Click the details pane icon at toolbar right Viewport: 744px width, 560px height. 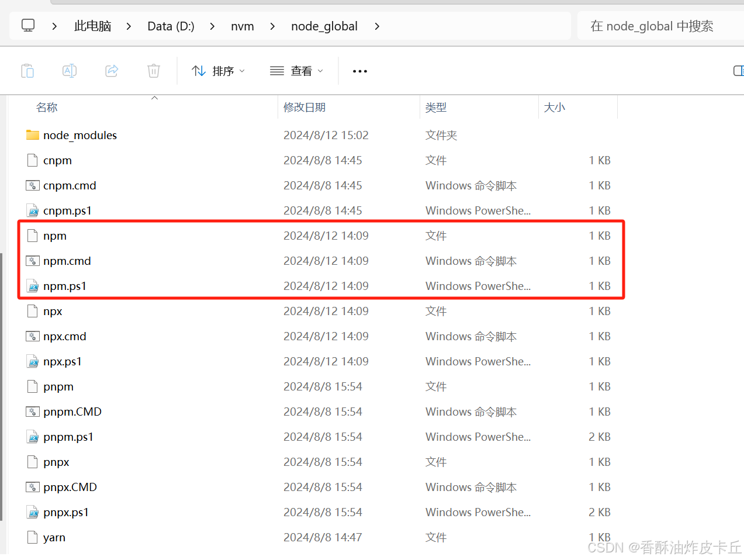pyautogui.click(x=739, y=71)
